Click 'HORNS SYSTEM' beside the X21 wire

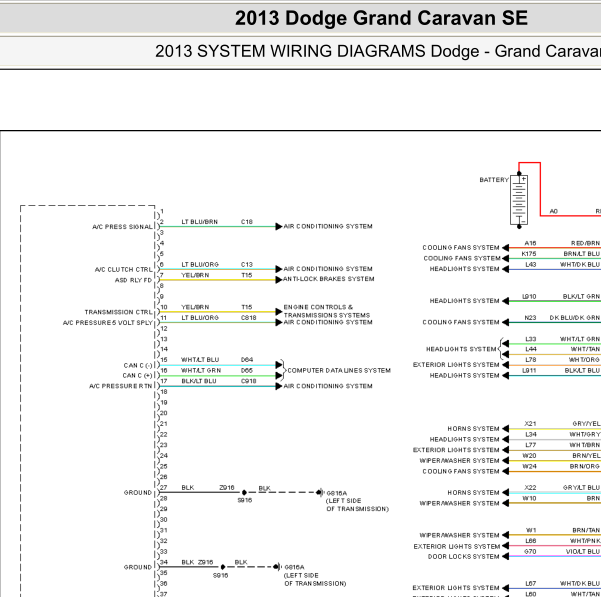pyautogui.click(x=473, y=428)
